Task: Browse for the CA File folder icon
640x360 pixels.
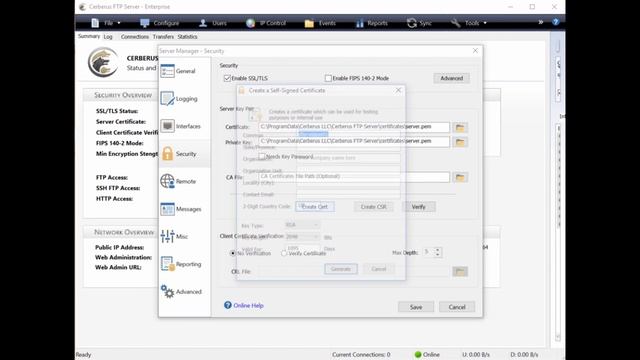Action: 460,177
